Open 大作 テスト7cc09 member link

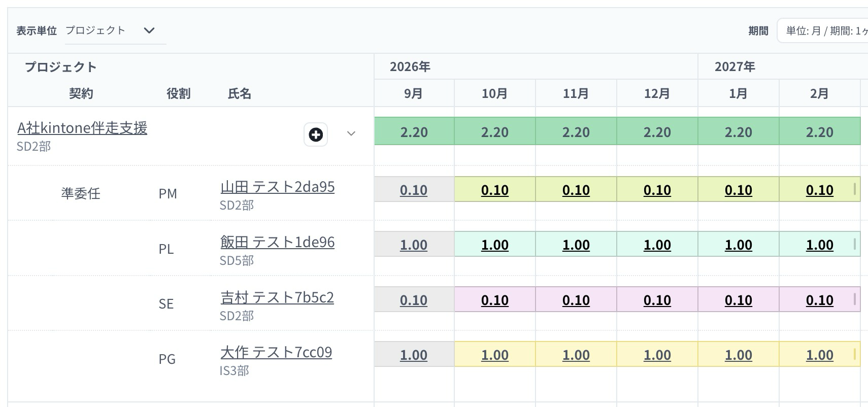276,352
